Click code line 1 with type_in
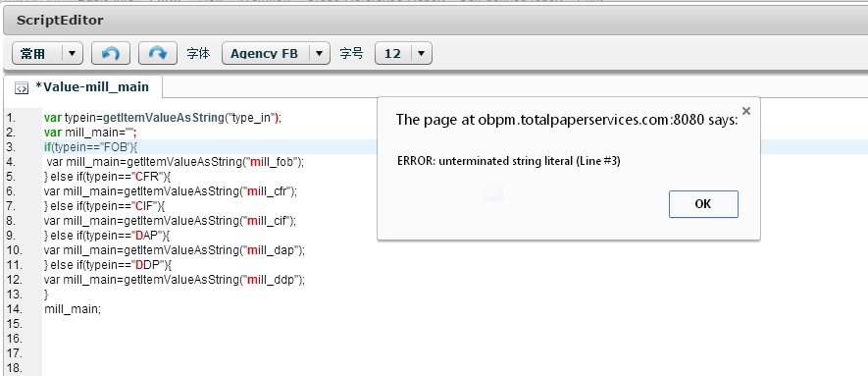868x376 pixels. tap(163, 118)
